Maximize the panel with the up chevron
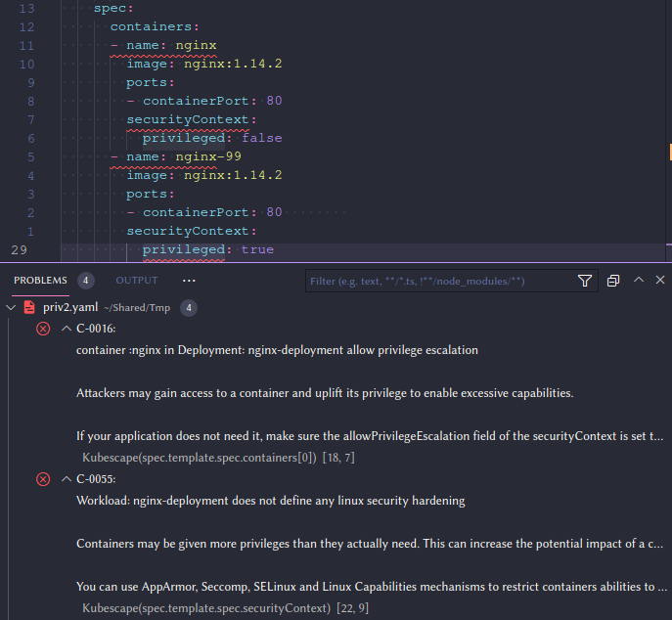672x620 pixels. pyautogui.click(x=639, y=280)
